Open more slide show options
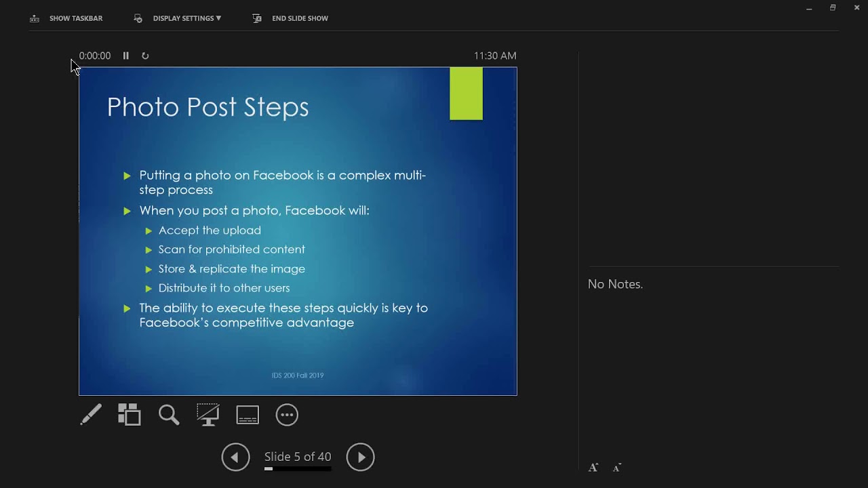This screenshot has width=868, height=488. 287,415
